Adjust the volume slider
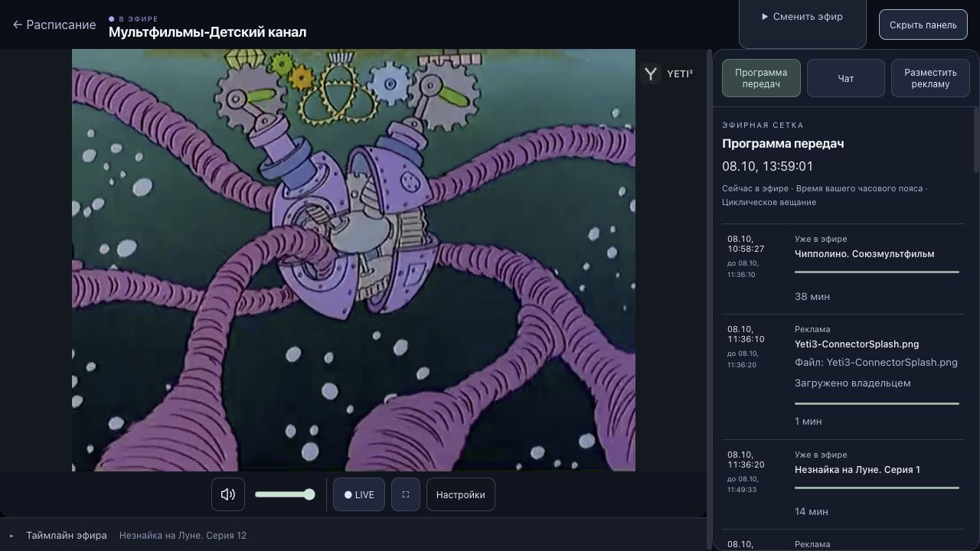The height and width of the screenshot is (551, 980). click(285, 494)
